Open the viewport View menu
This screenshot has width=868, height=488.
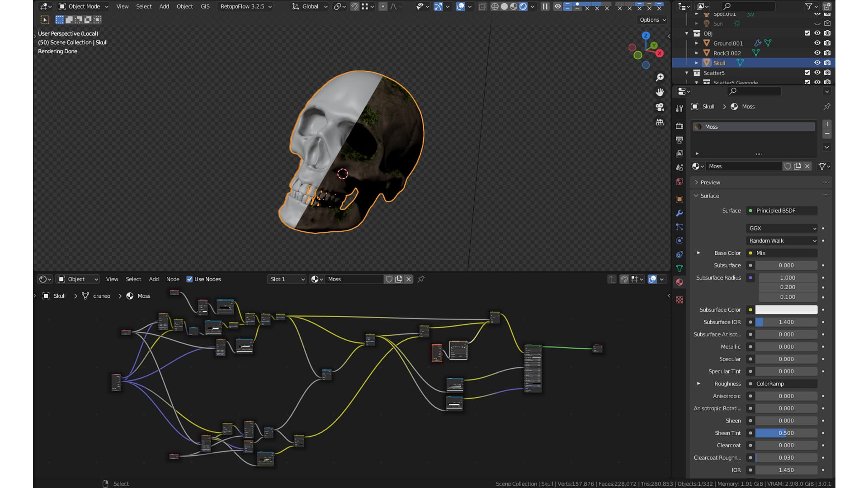pos(122,6)
